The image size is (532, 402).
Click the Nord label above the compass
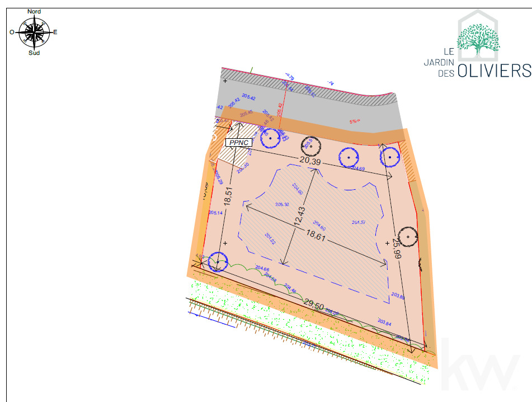[35, 11]
